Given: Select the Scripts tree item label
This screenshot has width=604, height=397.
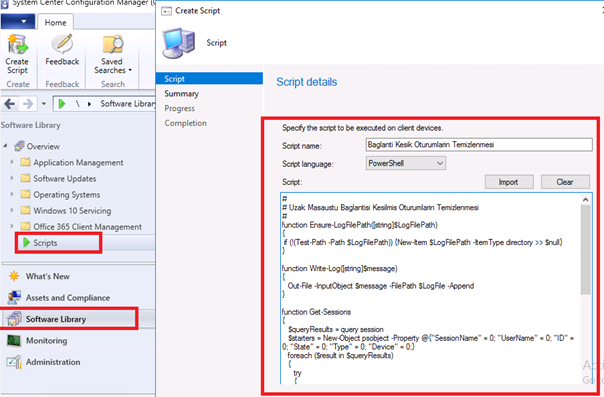Looking at the screenshot, I should point(45,243).
